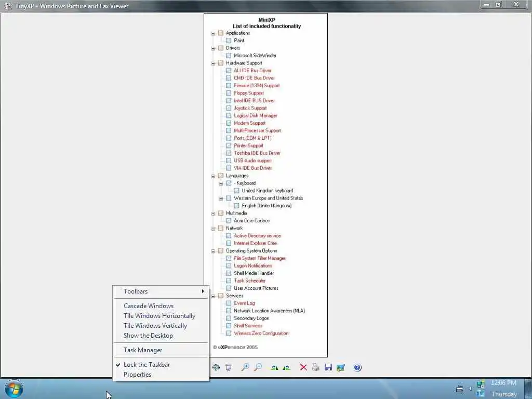Collapse the Drivers tree node
Viewport: 532px width, 399px height.
coord(213,48)
